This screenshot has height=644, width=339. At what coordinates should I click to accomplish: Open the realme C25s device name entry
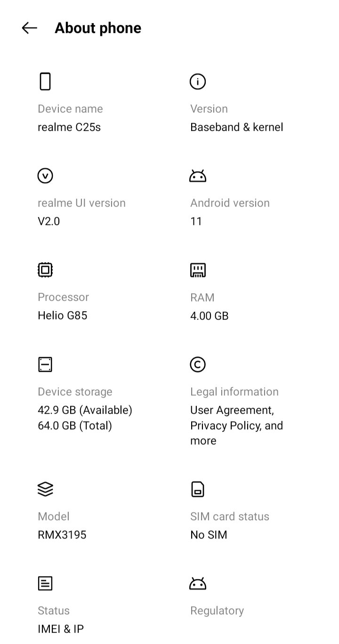pos(69,127)
